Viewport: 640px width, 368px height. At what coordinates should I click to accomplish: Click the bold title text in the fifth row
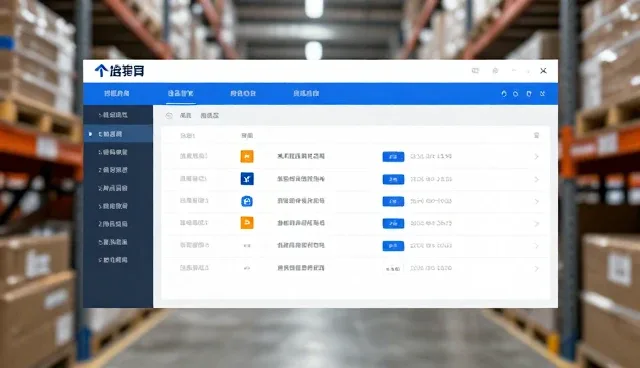point(301,246)
